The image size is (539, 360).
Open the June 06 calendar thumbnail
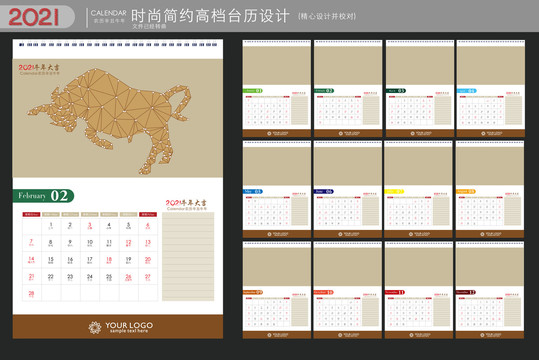[x=348, y=189]
